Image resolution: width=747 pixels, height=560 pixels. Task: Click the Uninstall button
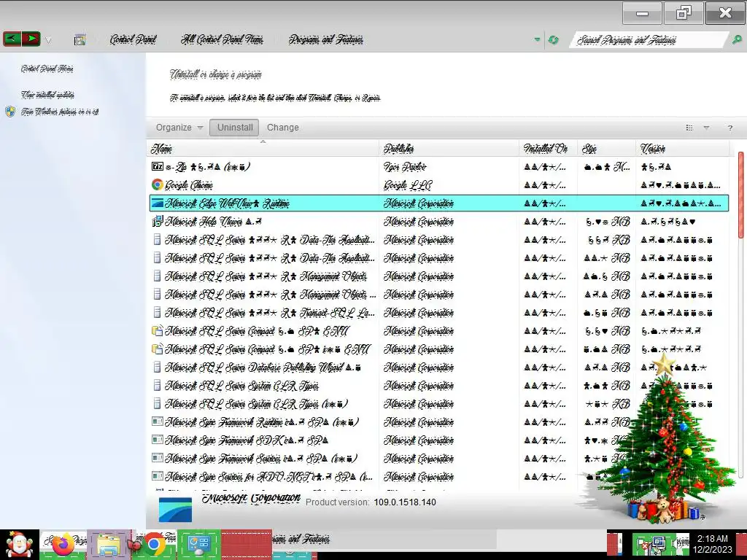234,128
